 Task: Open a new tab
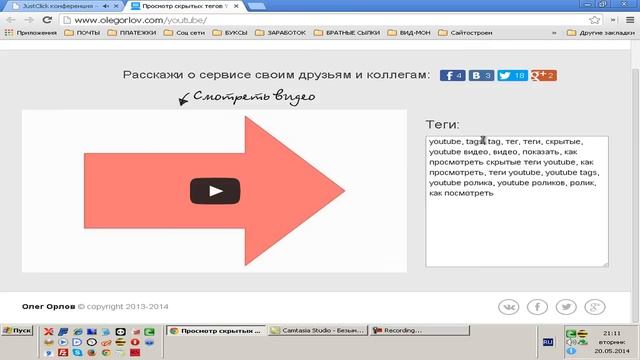256,6
